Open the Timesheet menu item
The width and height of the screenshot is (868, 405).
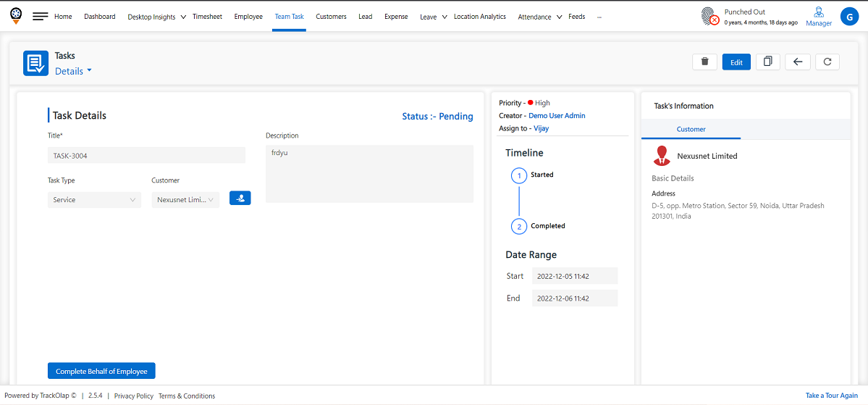207,17
